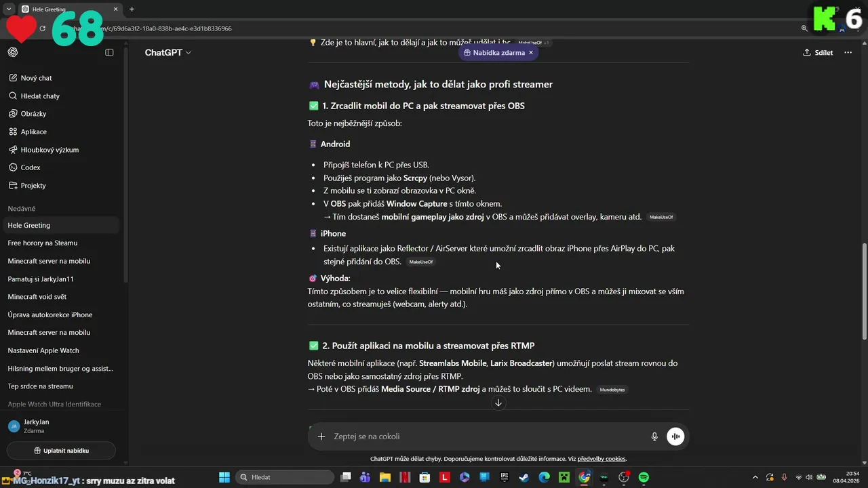Open File Explorer from taskbar
The height and width of the screenshot is (488, 868).
(385, 477)
